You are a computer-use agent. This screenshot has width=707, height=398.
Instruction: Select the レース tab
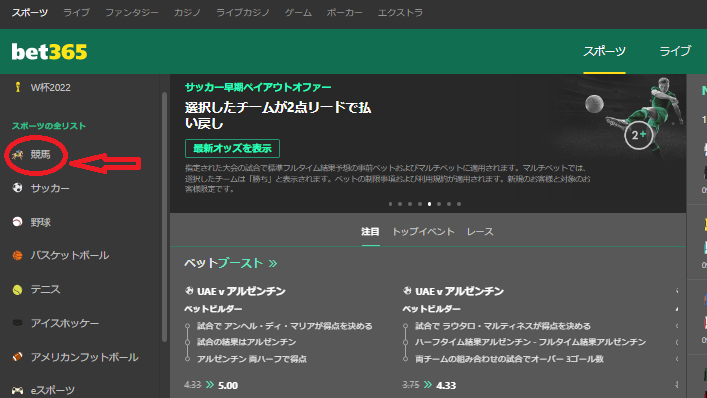(x=480, y=232)
